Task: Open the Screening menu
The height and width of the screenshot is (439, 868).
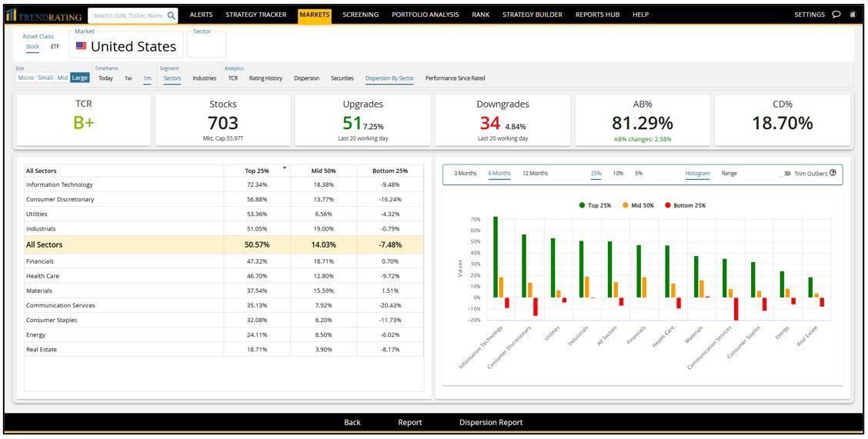Action: click(360, 15)
